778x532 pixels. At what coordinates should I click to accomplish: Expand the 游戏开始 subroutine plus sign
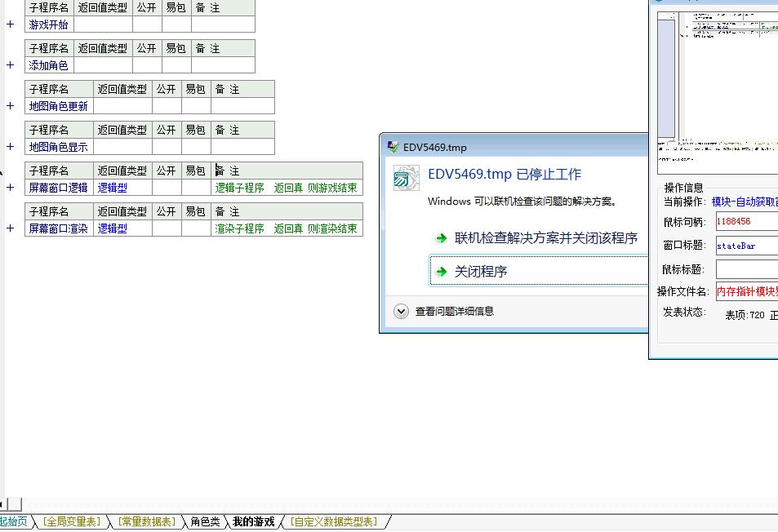coord(10,24)
